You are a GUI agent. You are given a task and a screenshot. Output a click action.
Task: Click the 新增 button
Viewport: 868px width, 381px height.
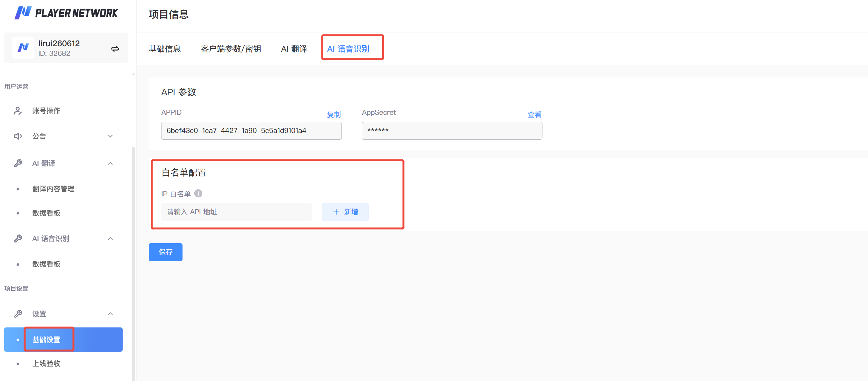[345, 212]
